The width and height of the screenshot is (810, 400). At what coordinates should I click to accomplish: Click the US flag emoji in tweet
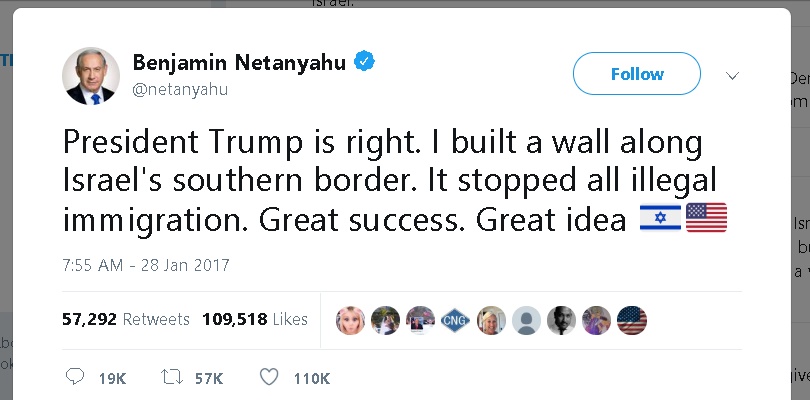click(x=706, y=218)
